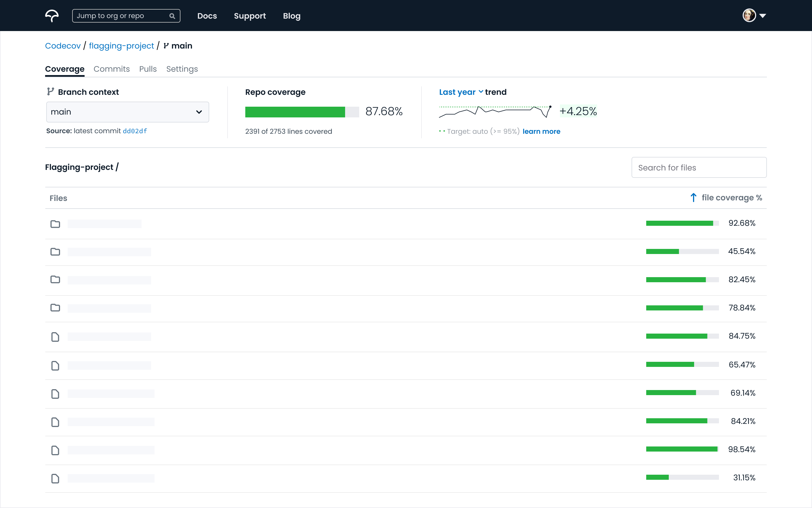Click the +4.25% trend value
This screenshot has height=508, width=812.
click(578, 111)
